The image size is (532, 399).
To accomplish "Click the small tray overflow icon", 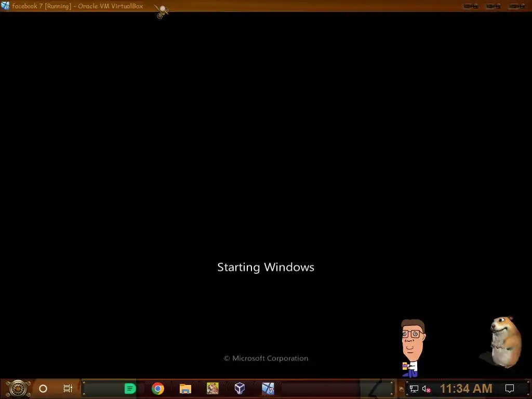I will point(402,389).
